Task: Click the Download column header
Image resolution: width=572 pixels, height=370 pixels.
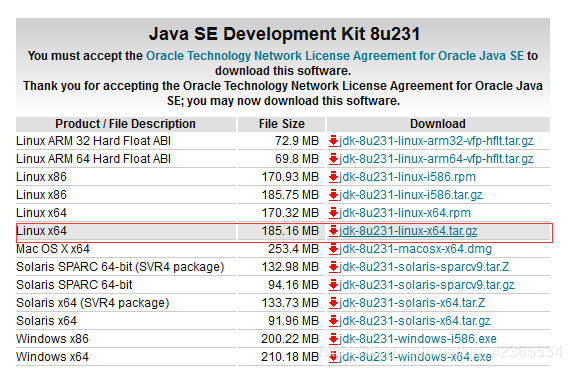Action: [x=438, y=124]
